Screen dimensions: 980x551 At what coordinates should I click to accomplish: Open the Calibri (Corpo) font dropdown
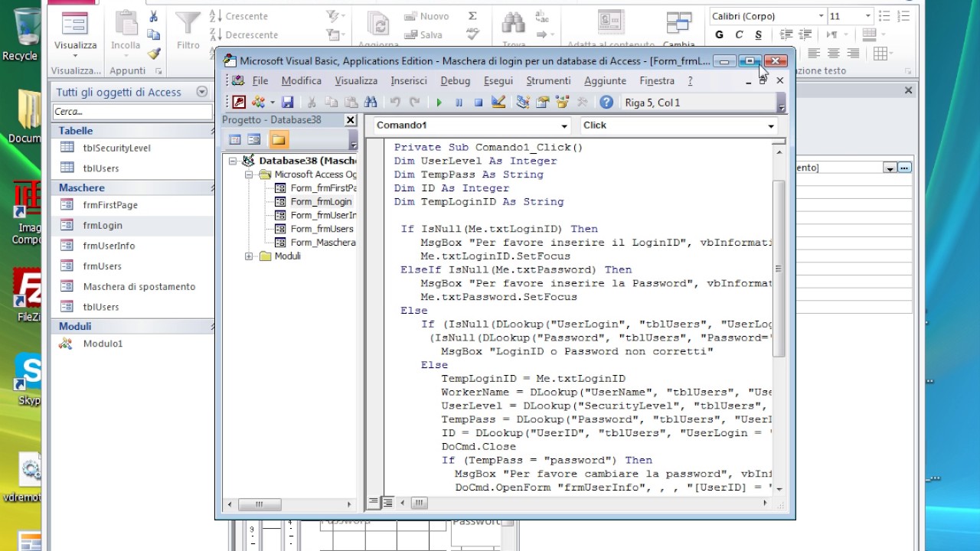click(x=821, y=16)
